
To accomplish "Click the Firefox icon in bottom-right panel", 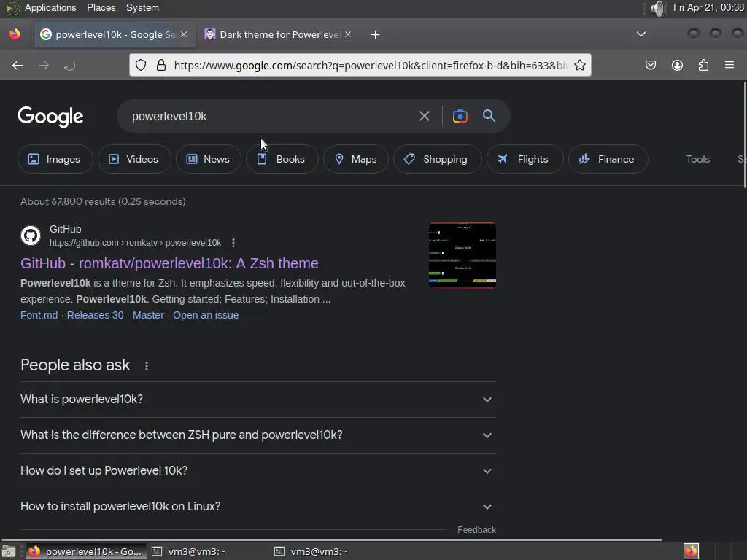I will [x=691, y=551].
